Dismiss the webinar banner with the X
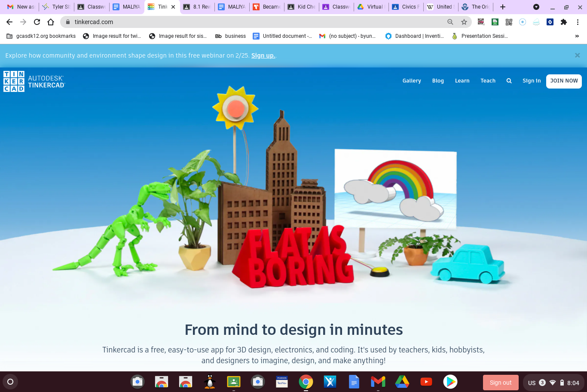Image resolution: width=587 pixels, height=392 pixels. 577,55
